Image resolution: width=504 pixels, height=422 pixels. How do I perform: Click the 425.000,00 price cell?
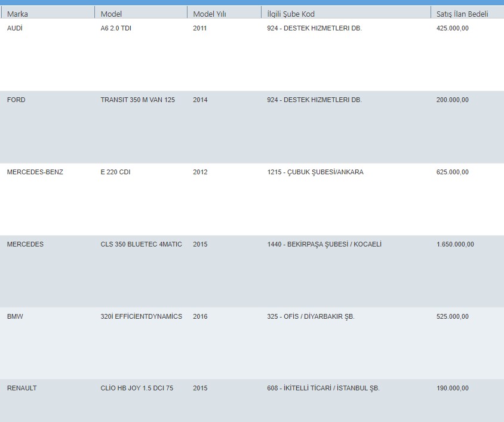tap(452, 28)
